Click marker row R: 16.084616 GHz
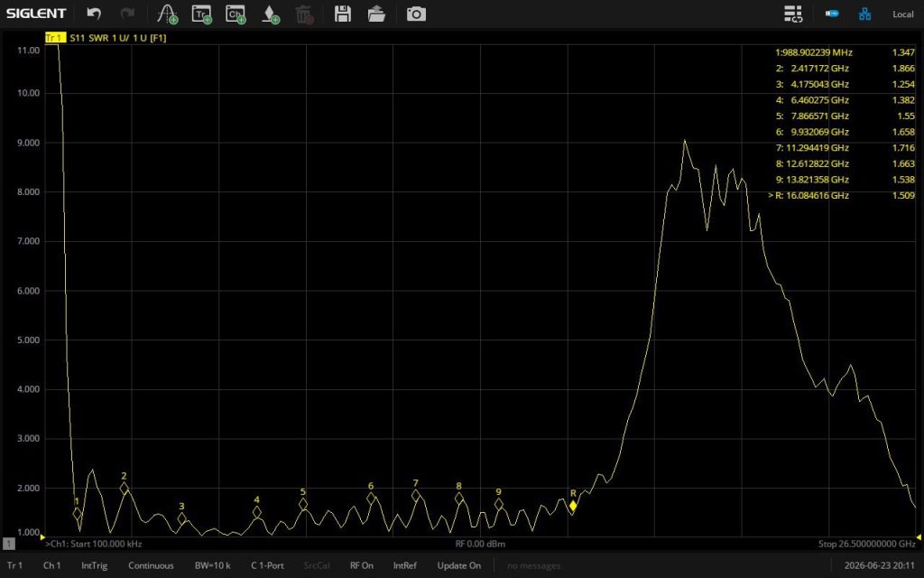 point(842,195)
